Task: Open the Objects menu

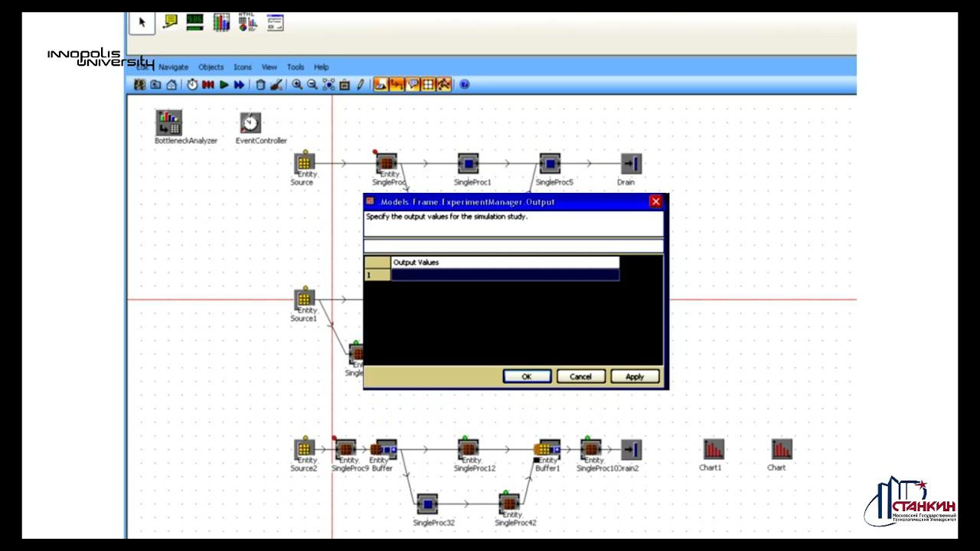Action: pyautogui.click(x=211, y=67)
